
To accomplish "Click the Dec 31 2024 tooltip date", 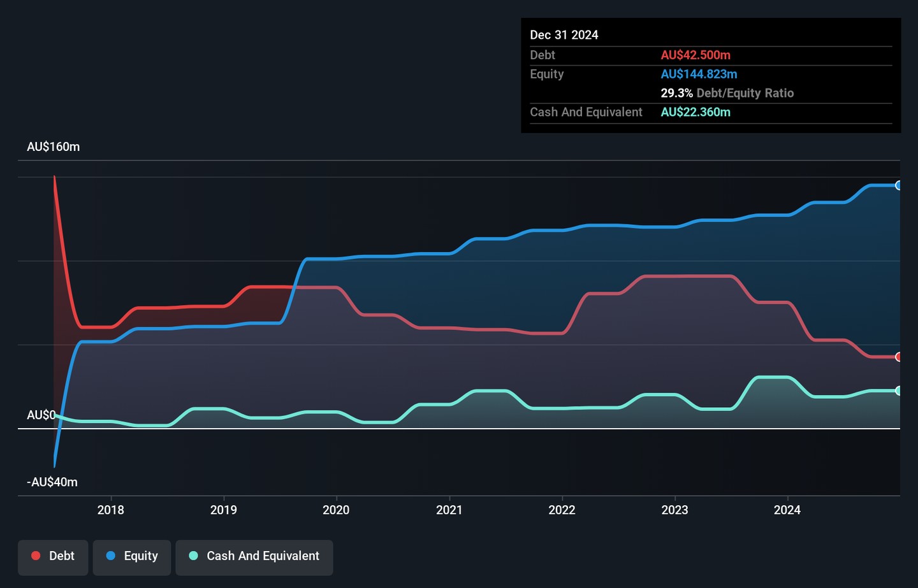I will pyautogui.click(x=564, y=35).
